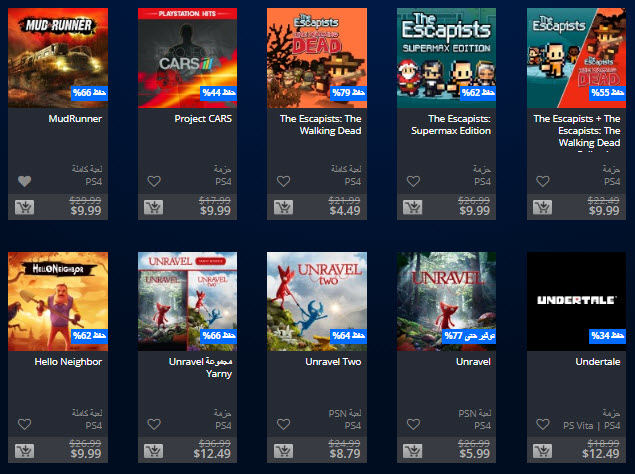Image resolution: width=635 pixels, height=474 pixels.
Task: Wishlist Unravel Two using heart icon
Action: [x=283, y=424]
